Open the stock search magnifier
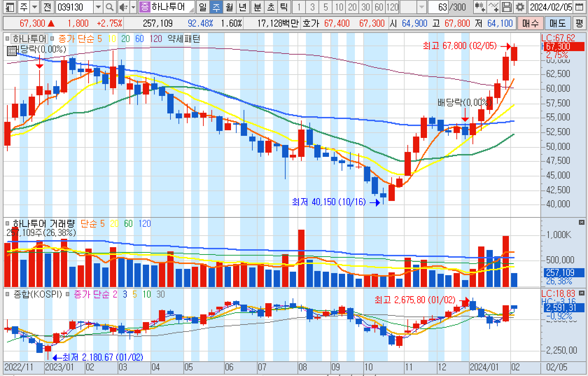The height and width of the screenshot is (376, 588). coord(110,7)
